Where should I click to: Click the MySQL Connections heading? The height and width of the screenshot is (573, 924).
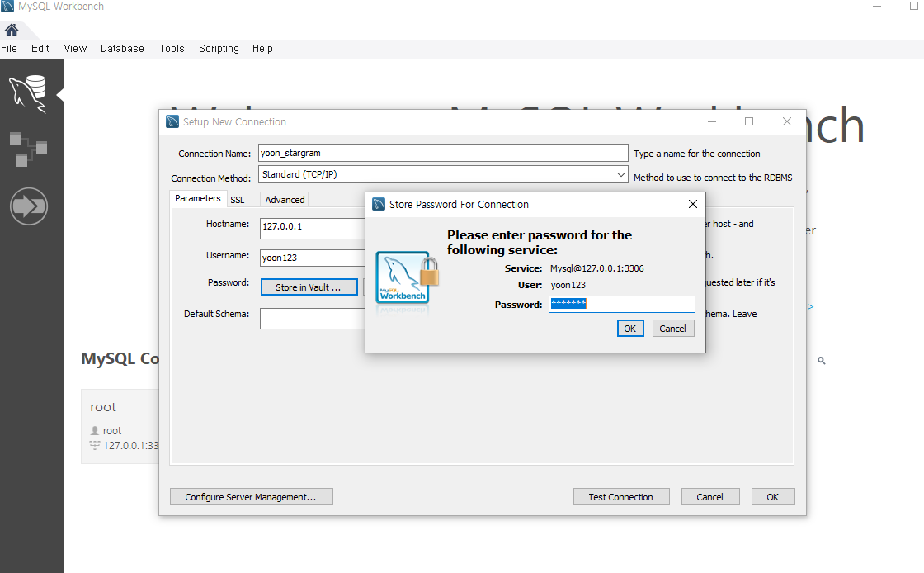pyautogui.click(x=120, y=358)
